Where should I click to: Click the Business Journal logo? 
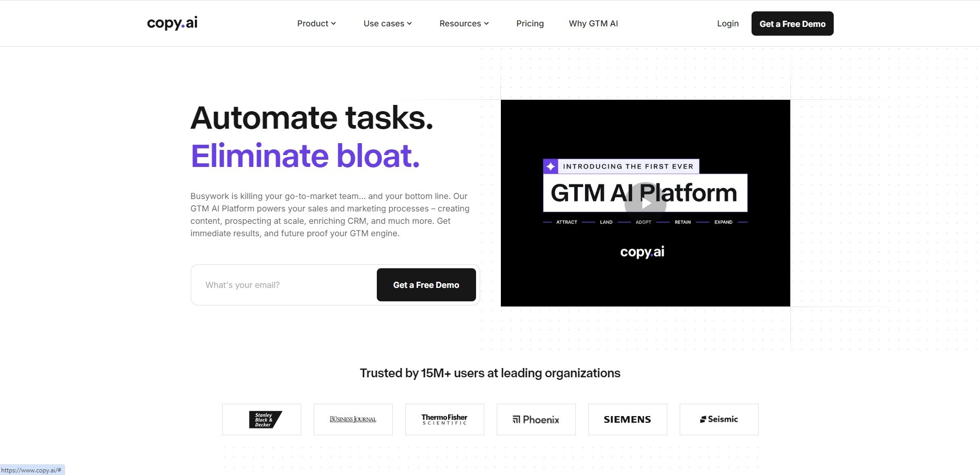pyautogui.click(x=353, y=419)
